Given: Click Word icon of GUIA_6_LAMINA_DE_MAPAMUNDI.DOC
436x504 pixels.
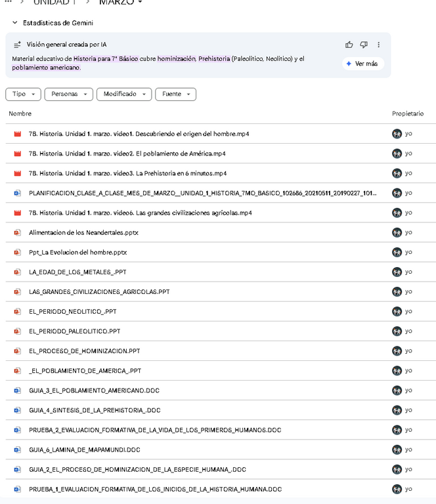Looking at the screenshot, I should pos(18,450).
